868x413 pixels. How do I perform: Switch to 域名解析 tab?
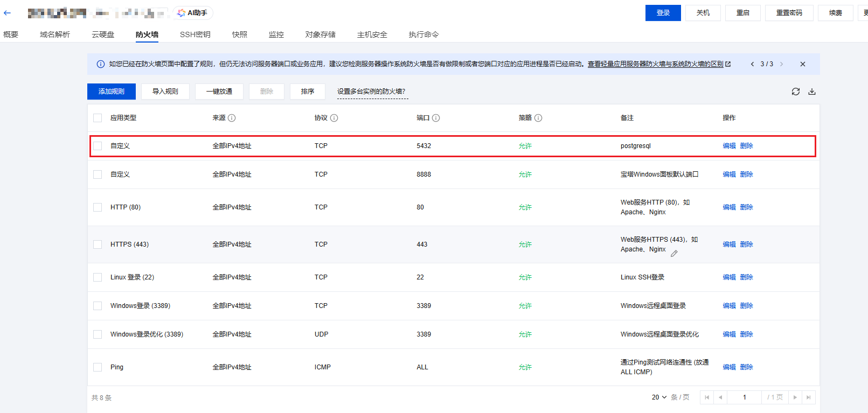(x=55, y=34)
